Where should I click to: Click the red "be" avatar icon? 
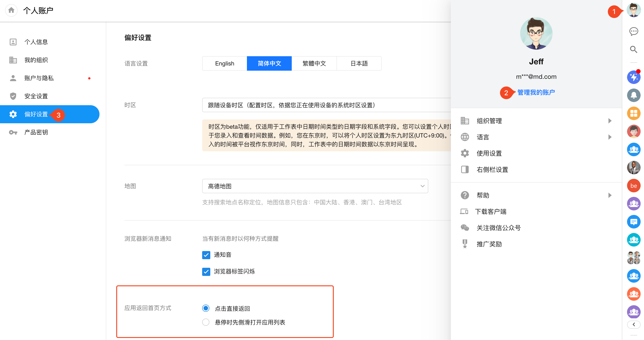pyautogui.click(x=634, y=186)
